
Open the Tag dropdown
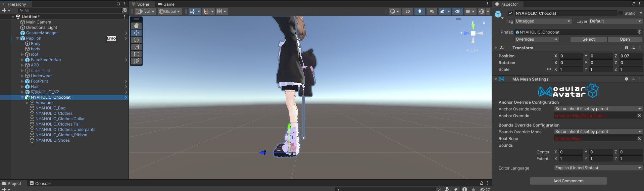pos(543,21)
